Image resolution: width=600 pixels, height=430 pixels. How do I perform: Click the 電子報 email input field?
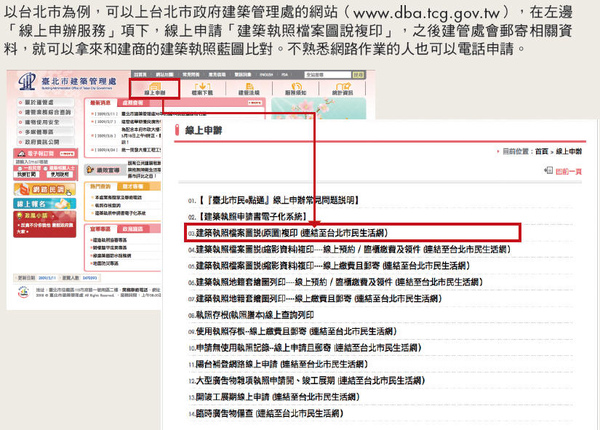click(45, 162)
